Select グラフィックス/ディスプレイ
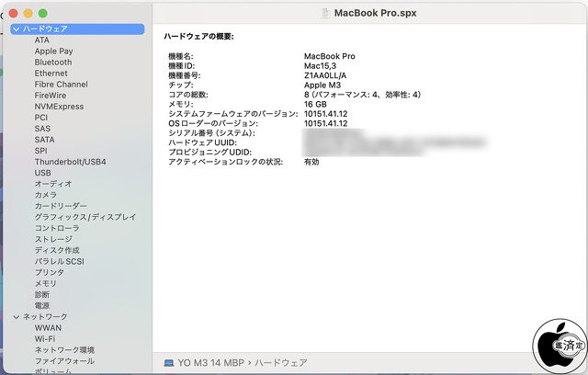 pos(85,217)
